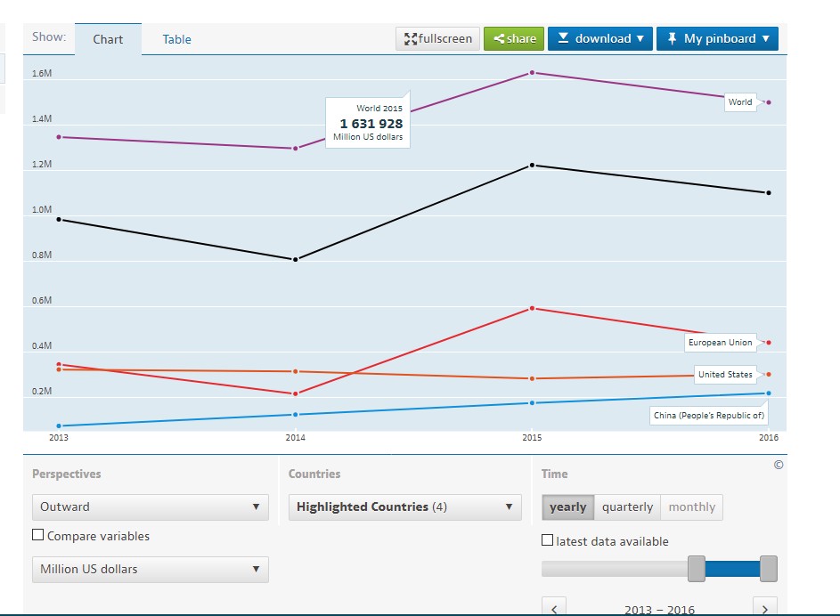
Task: Click the 2016 x-axis label
Action: click(x=769, y=438)
